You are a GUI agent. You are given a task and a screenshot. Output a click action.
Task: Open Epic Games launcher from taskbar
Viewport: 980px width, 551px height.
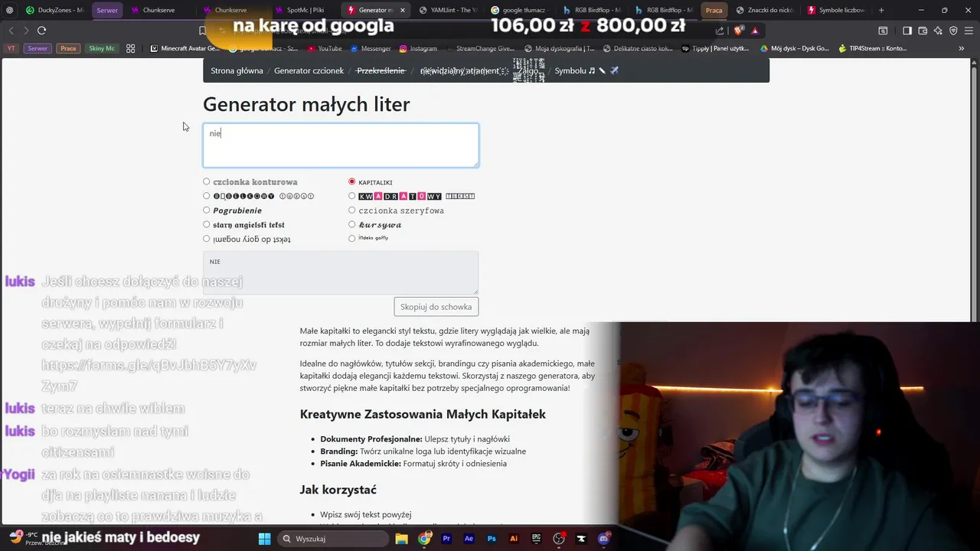[537, 539]
